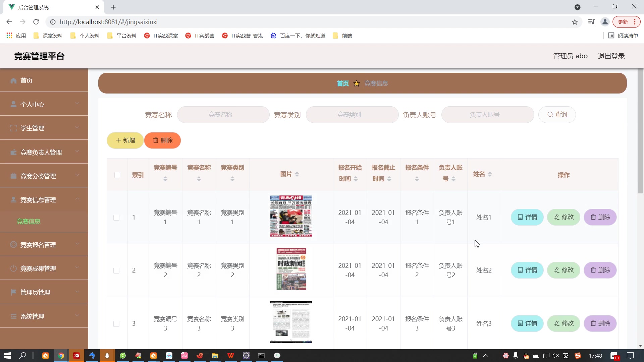Type in the 竞赛名称 search field
The height and width of the screenshot is (362, 644).
[223, 114]
